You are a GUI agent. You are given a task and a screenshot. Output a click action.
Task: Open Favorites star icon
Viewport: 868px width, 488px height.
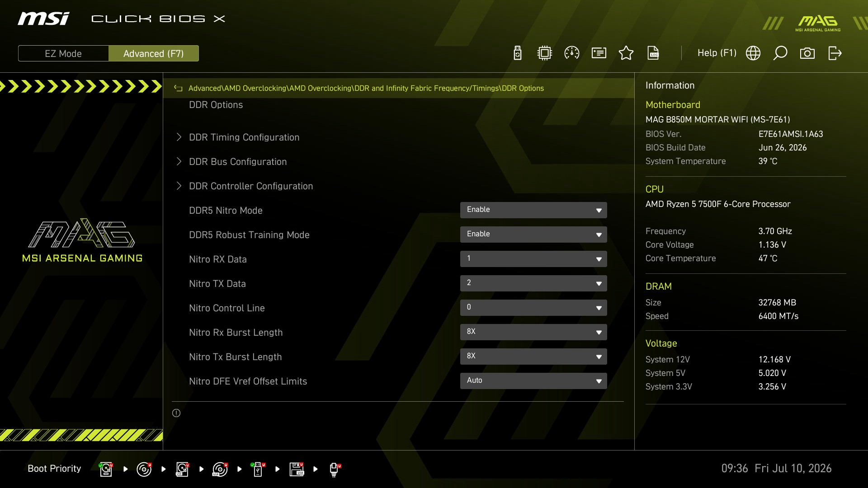coord(626,53)
